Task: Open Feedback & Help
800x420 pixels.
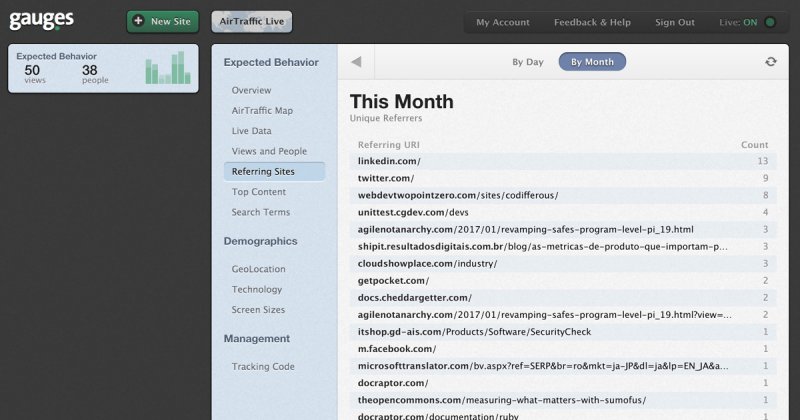Action: (x=592, y=22)
